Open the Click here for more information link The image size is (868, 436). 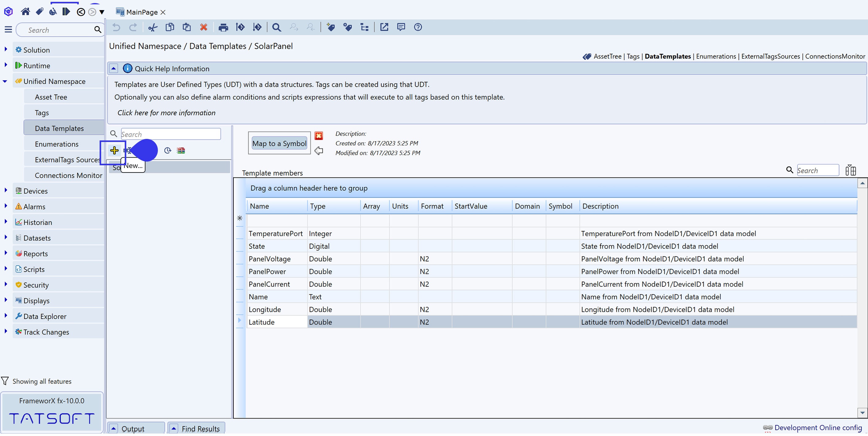pos(166,113)
